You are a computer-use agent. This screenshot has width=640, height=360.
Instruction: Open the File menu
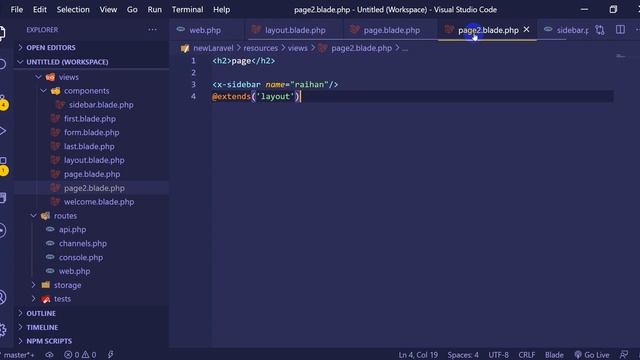pos(17,9)
